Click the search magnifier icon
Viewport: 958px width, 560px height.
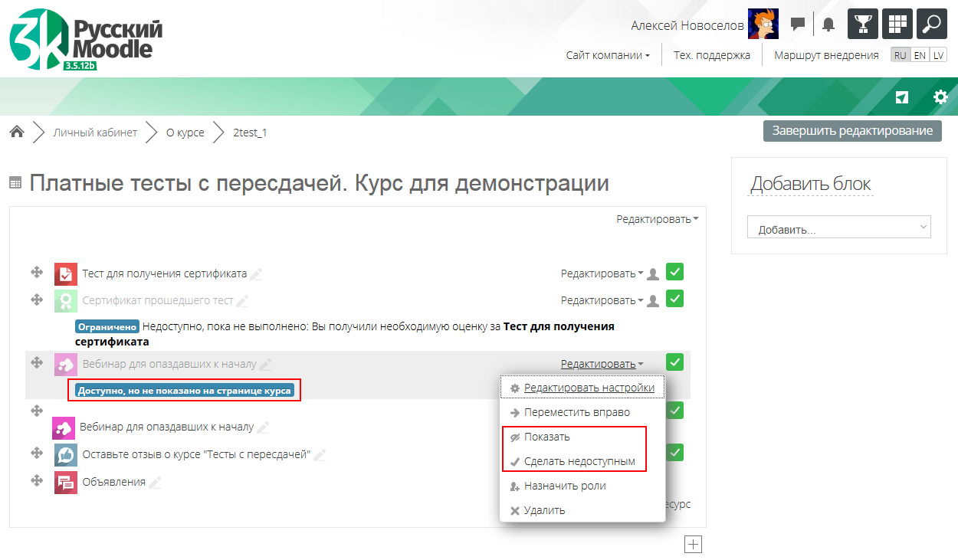tap(932, 24)
